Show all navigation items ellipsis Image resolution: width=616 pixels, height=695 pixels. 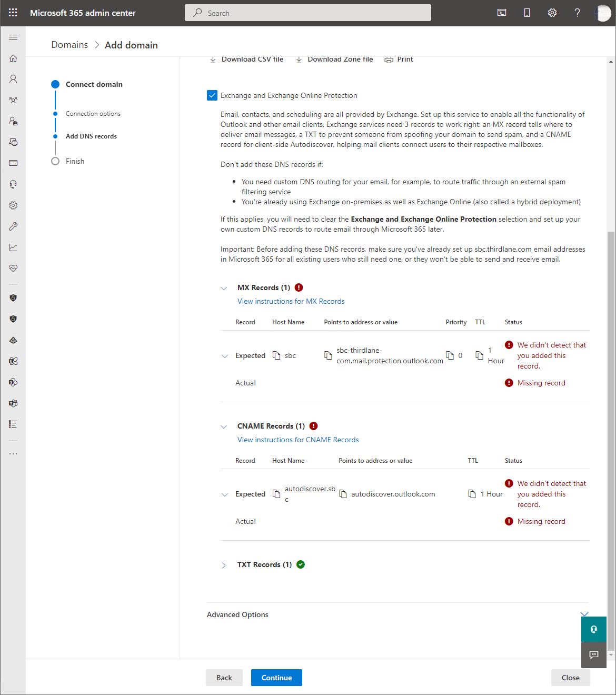click(13, 453)
